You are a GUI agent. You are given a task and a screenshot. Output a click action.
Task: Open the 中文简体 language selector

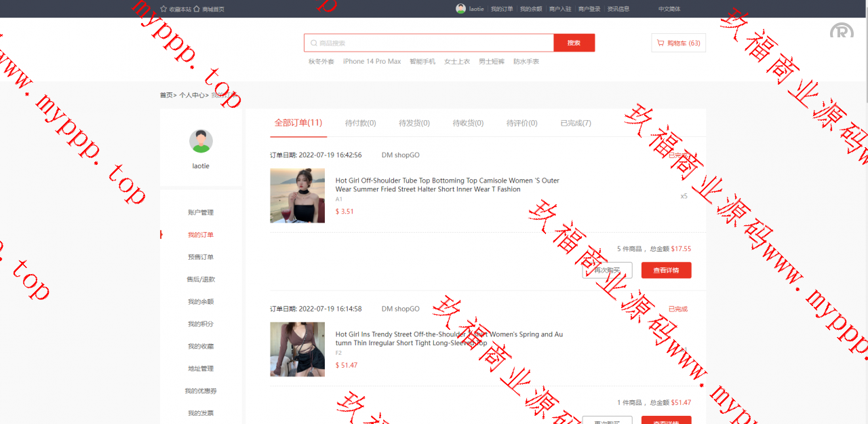pos(669,9)
